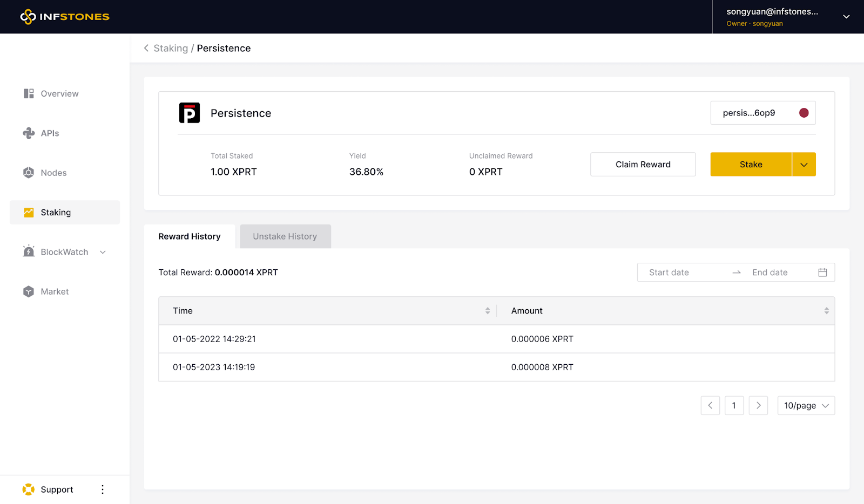Click the 1.00 XPRT total staked value
Viewport: 864px width, 504px height.
[234, 172]
